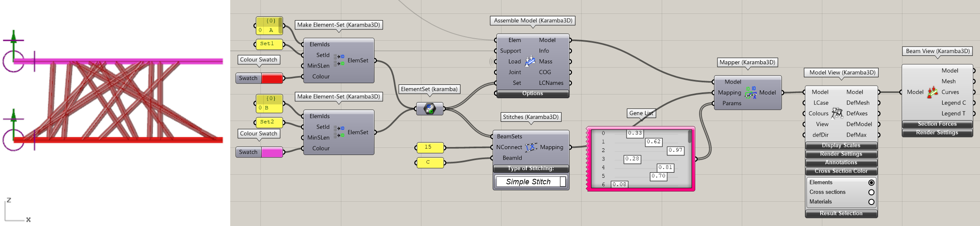Select the Cross sections radio button
Viewport: 980px width, 226px height.
click(871, 192)
